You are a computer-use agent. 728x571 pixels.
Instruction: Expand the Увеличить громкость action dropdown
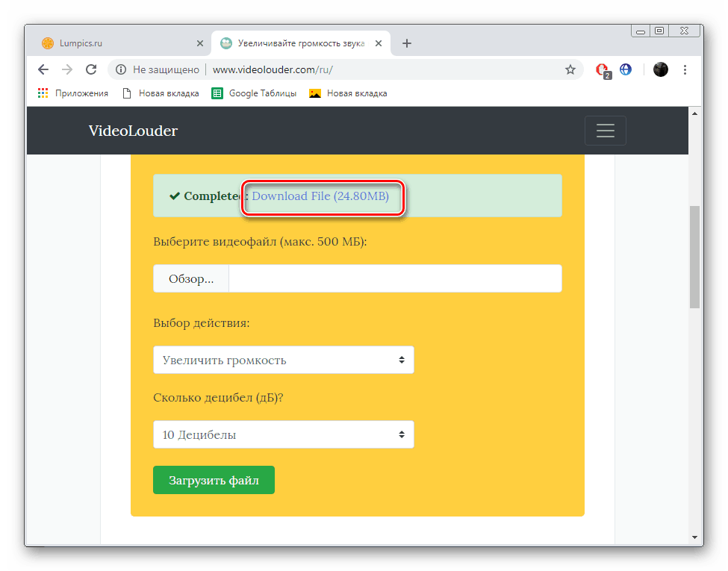(x=284, y=360)
